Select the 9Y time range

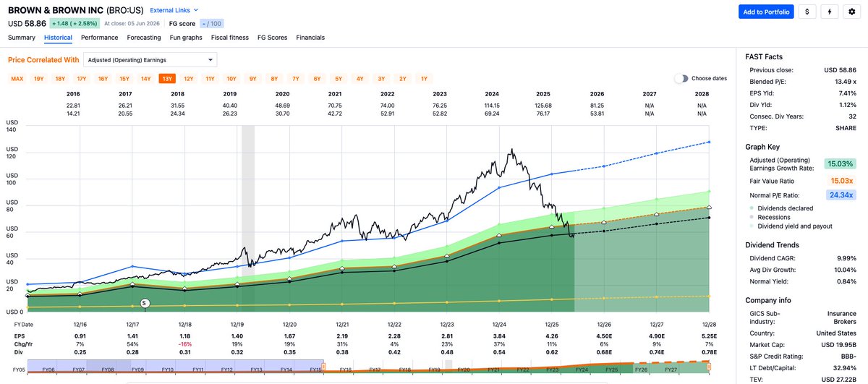click(x=252, y=78)
